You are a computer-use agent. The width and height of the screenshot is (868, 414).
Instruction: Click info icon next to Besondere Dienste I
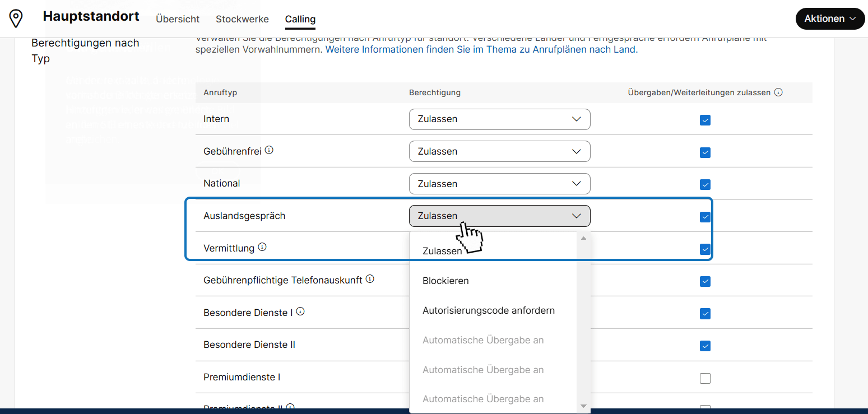tap(300, 311)
